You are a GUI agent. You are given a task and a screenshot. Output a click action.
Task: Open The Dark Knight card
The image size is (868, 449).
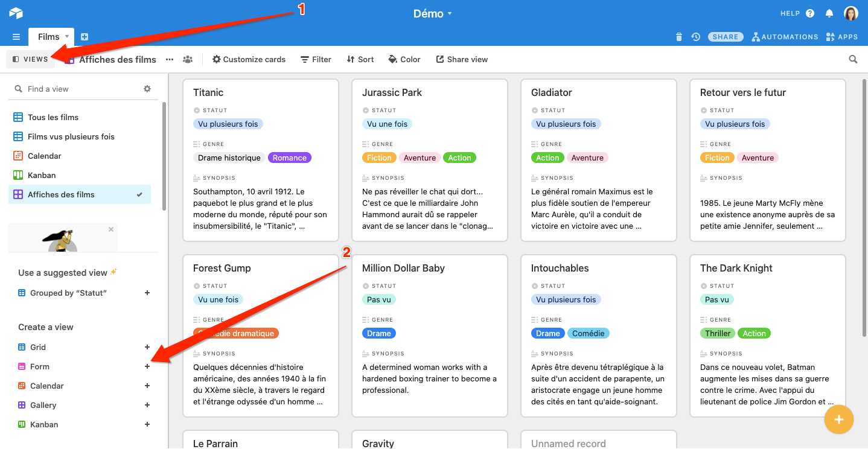pyautogui.click(x=767, y=336)
